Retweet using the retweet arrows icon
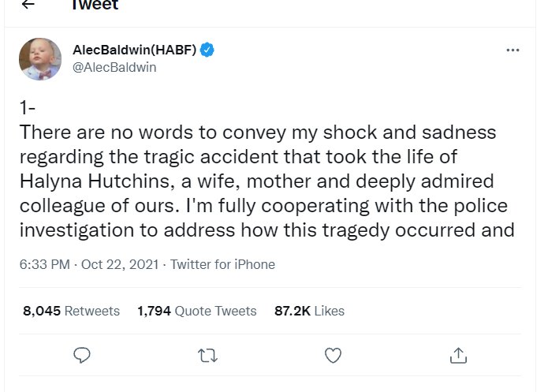The height and width of the screenshot is (392, 548). 207,356
